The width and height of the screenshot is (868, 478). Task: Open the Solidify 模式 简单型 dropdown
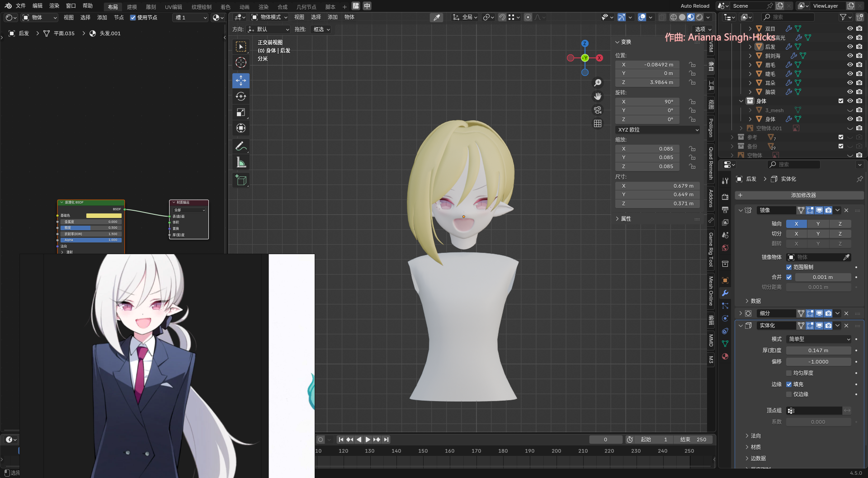click(x=819, y=339)
